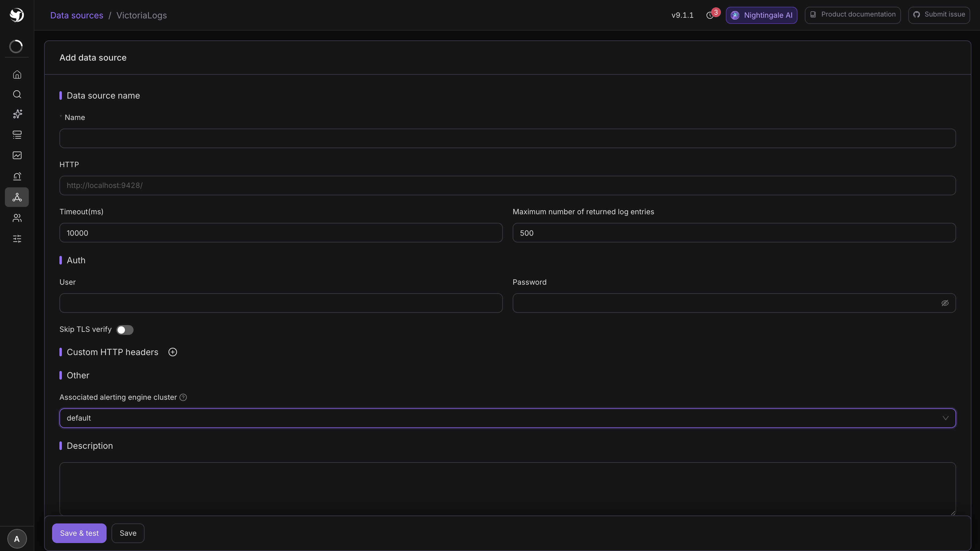980x551 pixels.
Task: Add a custom HTTP header with plus icon
Action: pos(173,352)
